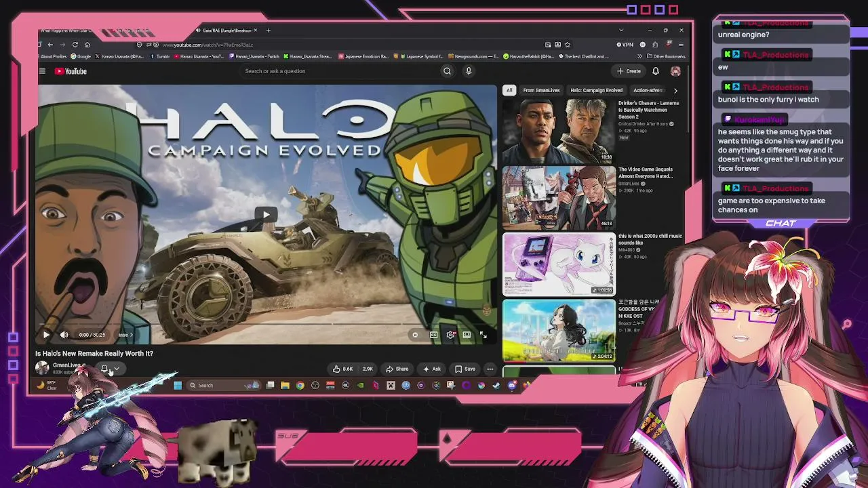Open the GmanLives channel avatar
The height and width of the screenshot is (488, 868).
click(x=42, y=367)
